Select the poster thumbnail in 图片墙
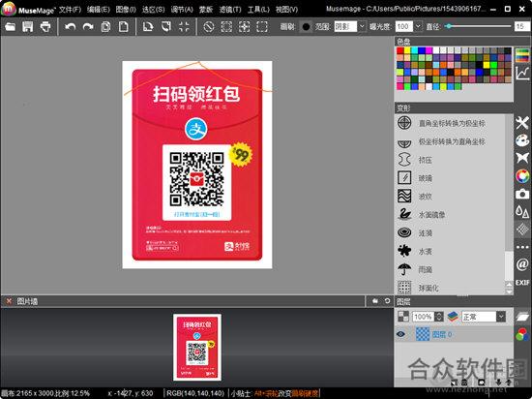This screenshot has height=399, width=532. 197,347
